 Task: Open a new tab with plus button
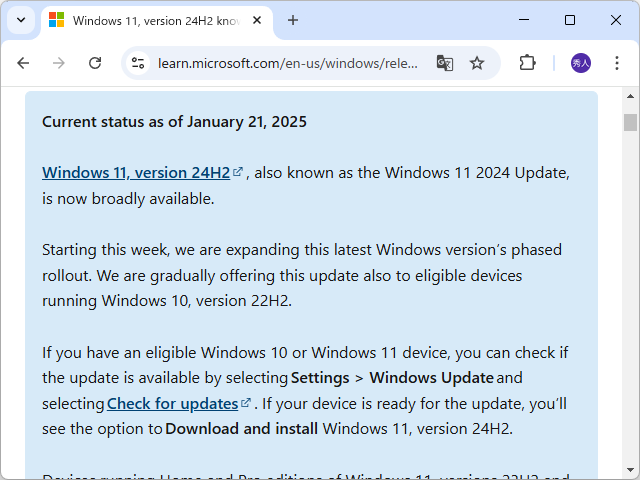[293, 20]
